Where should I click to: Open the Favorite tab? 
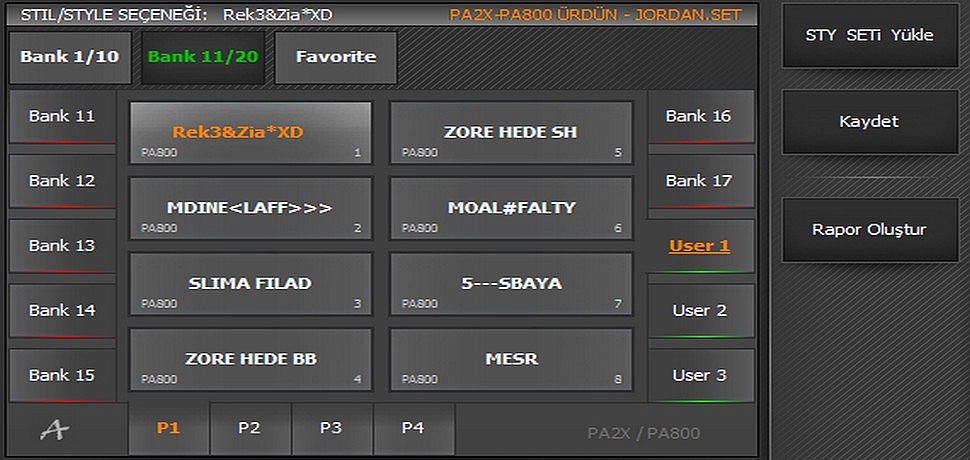[x=336, y=57]
